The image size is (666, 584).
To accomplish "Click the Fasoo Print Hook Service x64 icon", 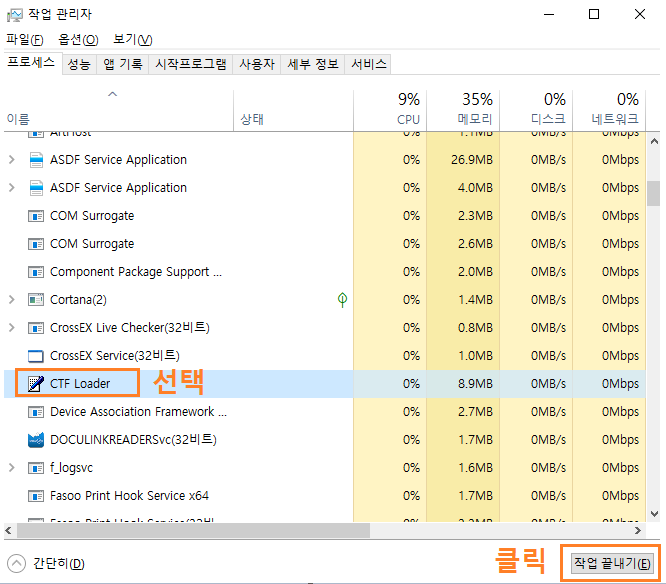I will 36,496.
